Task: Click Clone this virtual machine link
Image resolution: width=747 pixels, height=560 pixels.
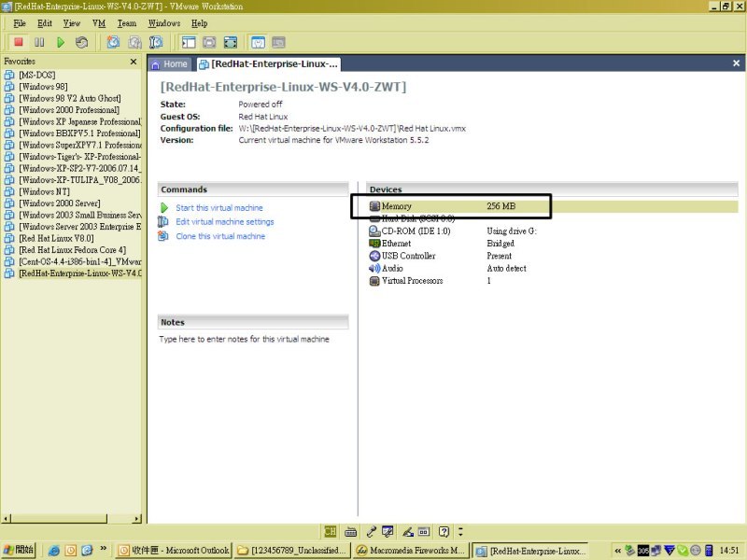Action: (220, 236)
